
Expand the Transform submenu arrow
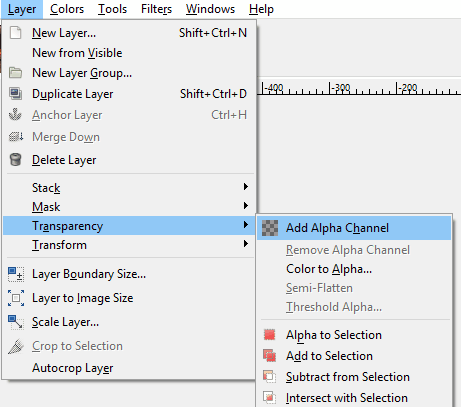(x=246, y=244)
